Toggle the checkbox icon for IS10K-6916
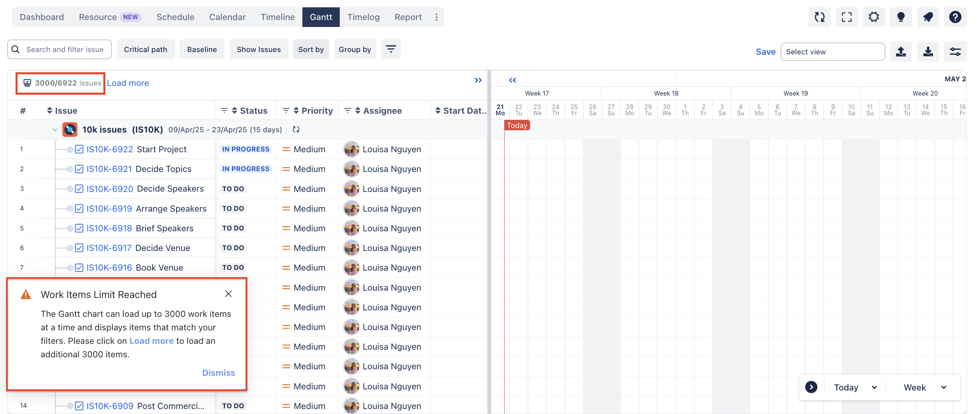 click(79, 268)
